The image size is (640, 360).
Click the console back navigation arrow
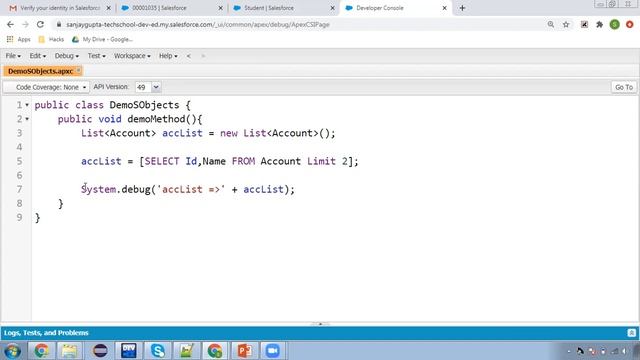pos(189,56)
